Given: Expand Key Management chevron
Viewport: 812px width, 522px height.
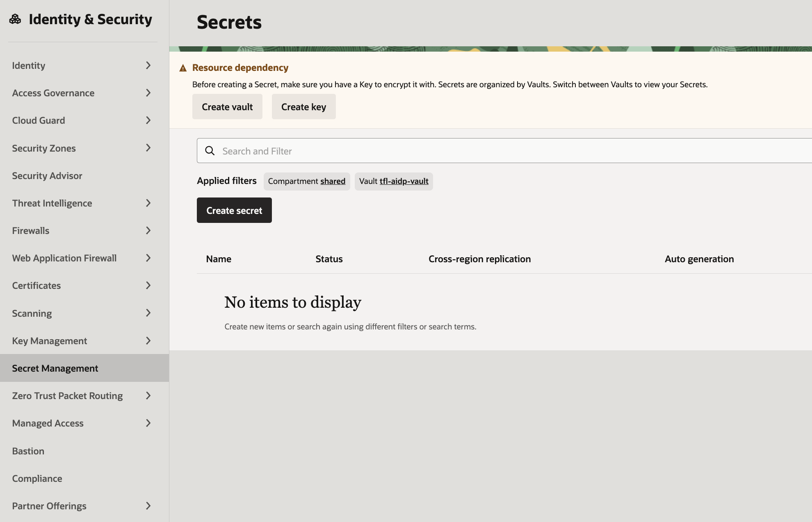Looking at the screenshot, I should click(x=148, y=341).
